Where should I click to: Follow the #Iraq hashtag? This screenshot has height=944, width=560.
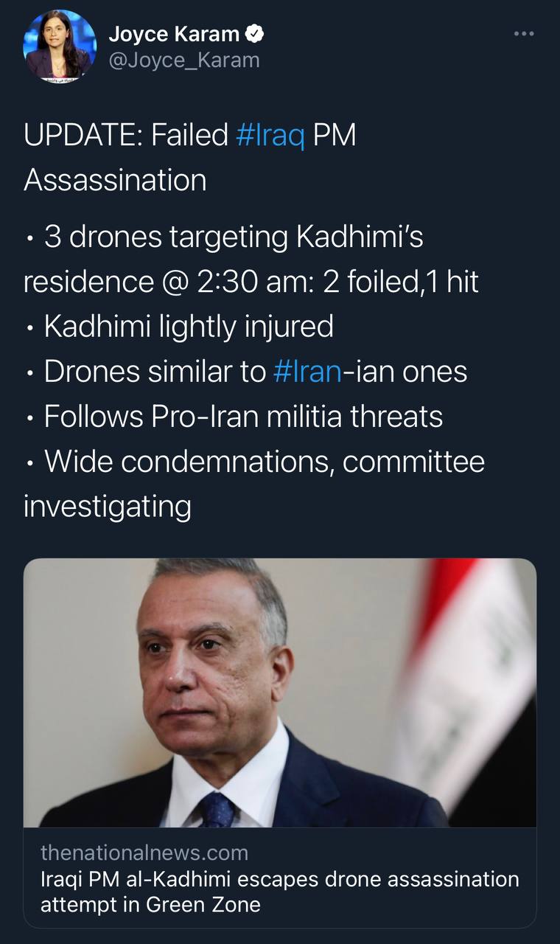(x=270, y=136)
